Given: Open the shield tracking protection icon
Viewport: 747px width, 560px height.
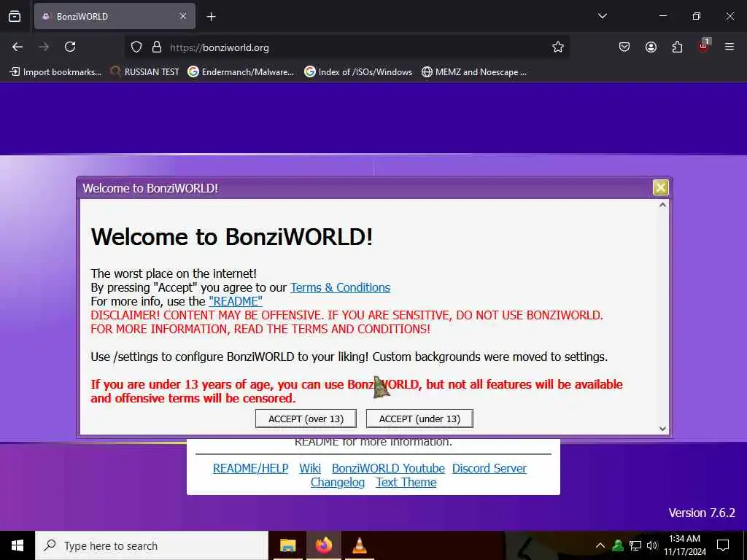Looking at the screenshot, I should (136, 47).
